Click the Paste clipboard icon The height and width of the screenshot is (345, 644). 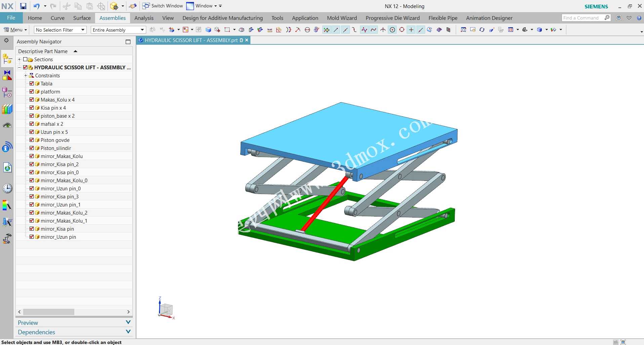89,6
